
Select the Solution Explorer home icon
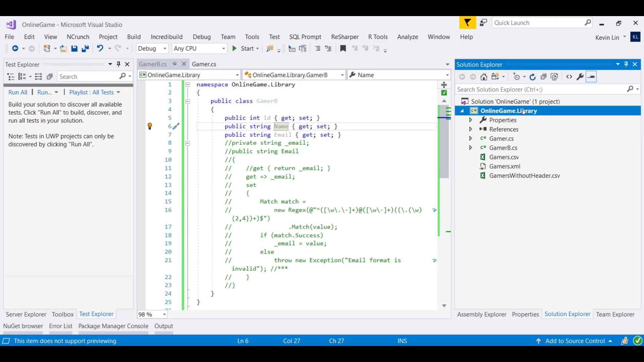point(484,76)
